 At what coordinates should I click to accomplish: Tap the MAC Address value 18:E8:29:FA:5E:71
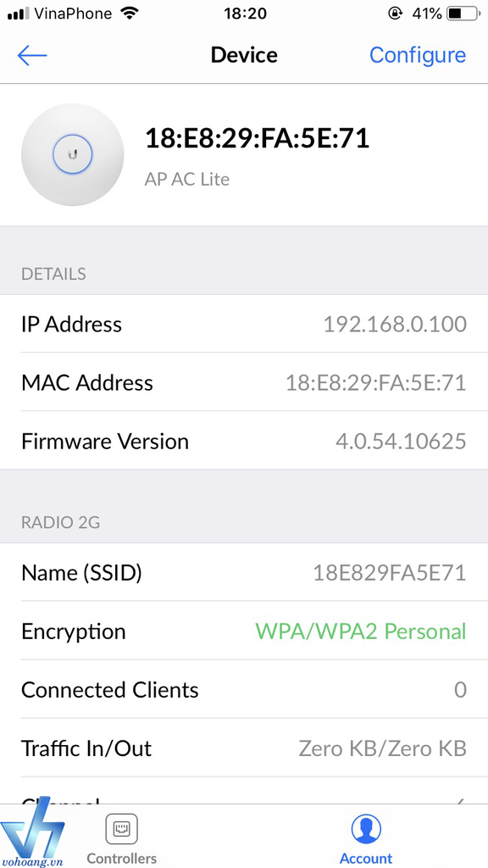point(375,382)
